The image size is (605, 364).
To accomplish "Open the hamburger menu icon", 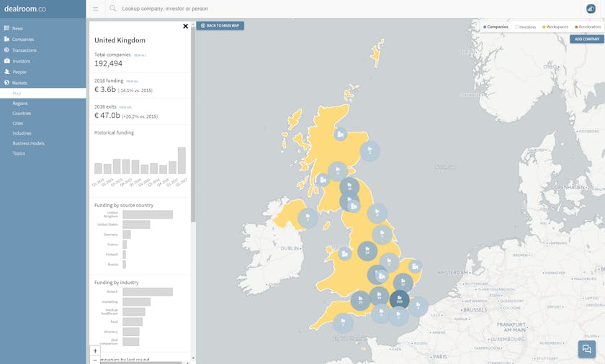I will [96, 9].
